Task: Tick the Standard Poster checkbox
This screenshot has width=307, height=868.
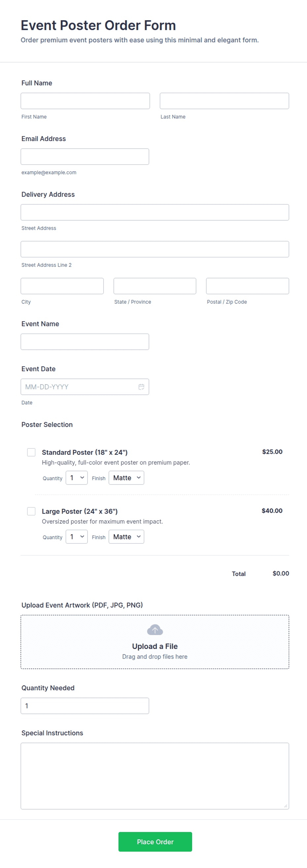Action: [x=31, y=452]
